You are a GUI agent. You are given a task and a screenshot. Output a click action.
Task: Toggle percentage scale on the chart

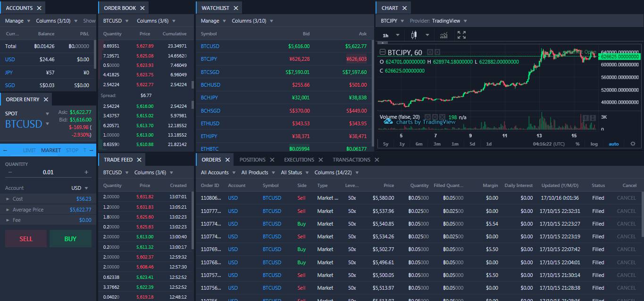(577, 144)
